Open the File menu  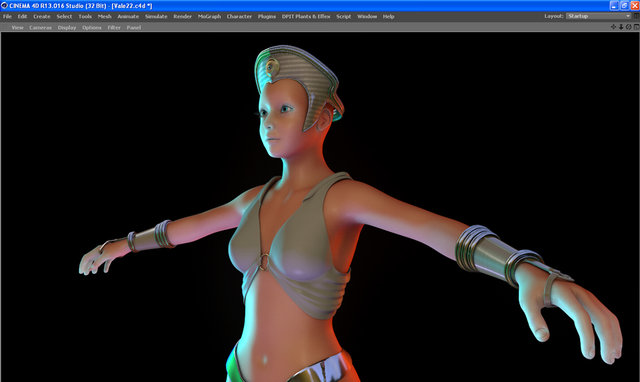(x=7, y=16)
